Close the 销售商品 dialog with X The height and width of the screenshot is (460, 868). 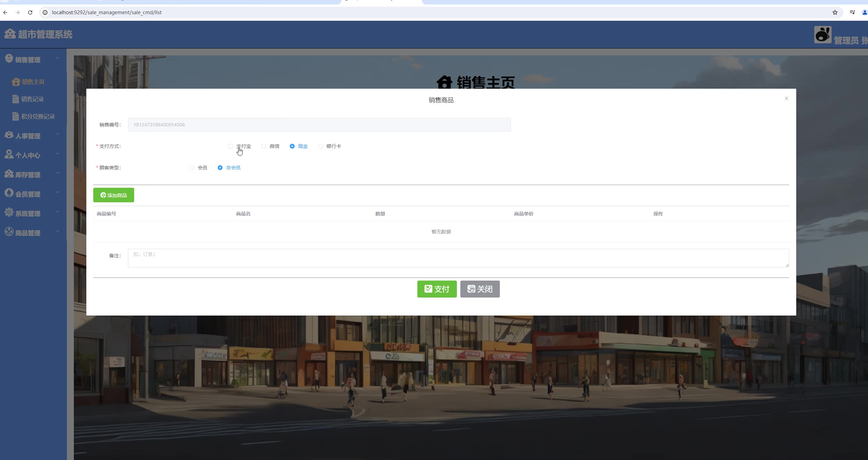point(786,99)
